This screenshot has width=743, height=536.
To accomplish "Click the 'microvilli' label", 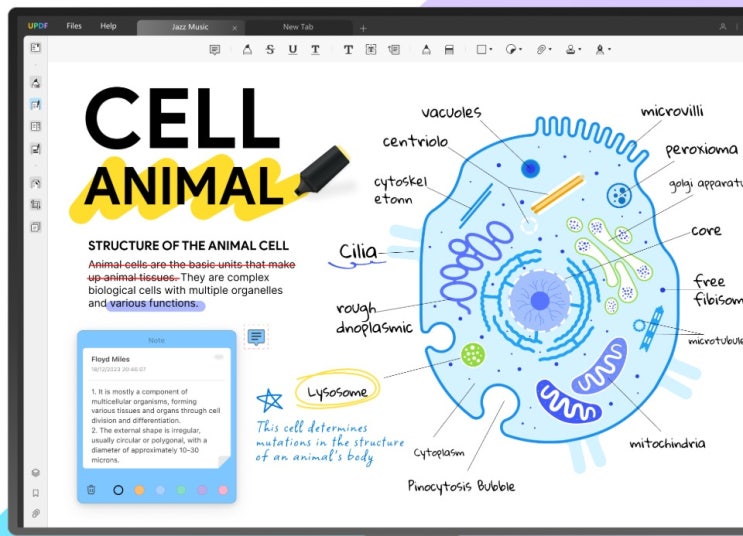I will pyautogui.click(x=672, y=111).
